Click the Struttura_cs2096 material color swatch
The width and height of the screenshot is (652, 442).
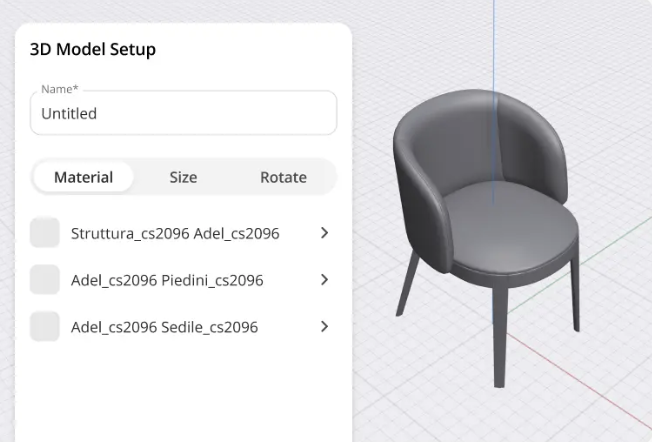[45, 233]
